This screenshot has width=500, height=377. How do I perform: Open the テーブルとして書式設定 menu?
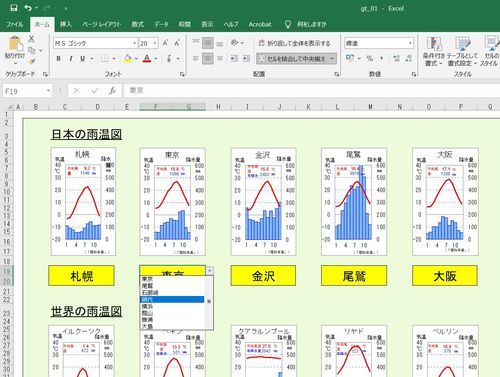pyautogui.click(x=463, y=51)
